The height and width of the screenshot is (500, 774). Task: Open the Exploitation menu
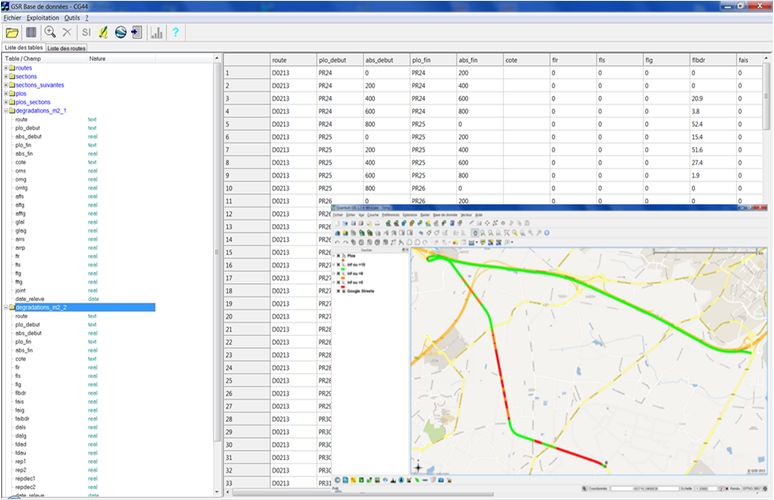coord(42,18)
